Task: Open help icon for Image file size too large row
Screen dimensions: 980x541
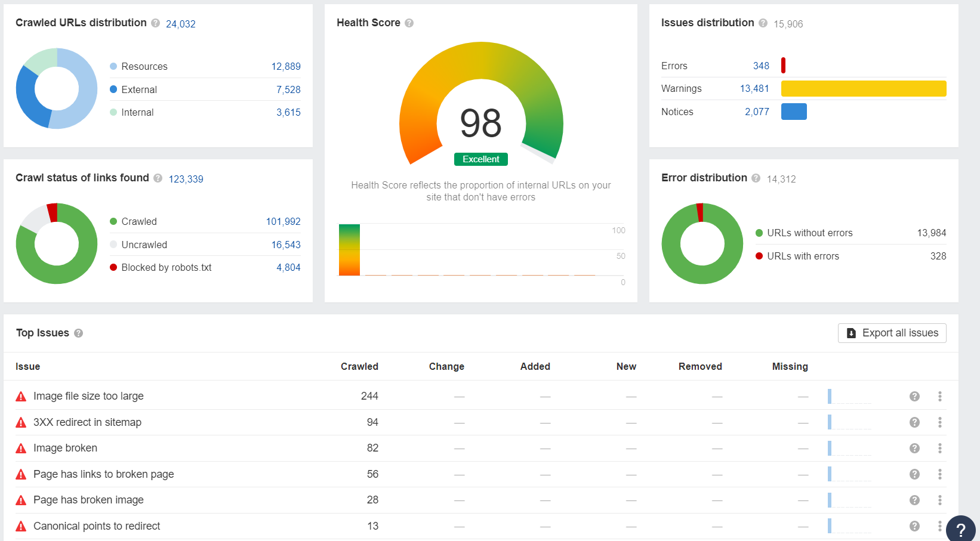Action: click(x=914, y=397)
